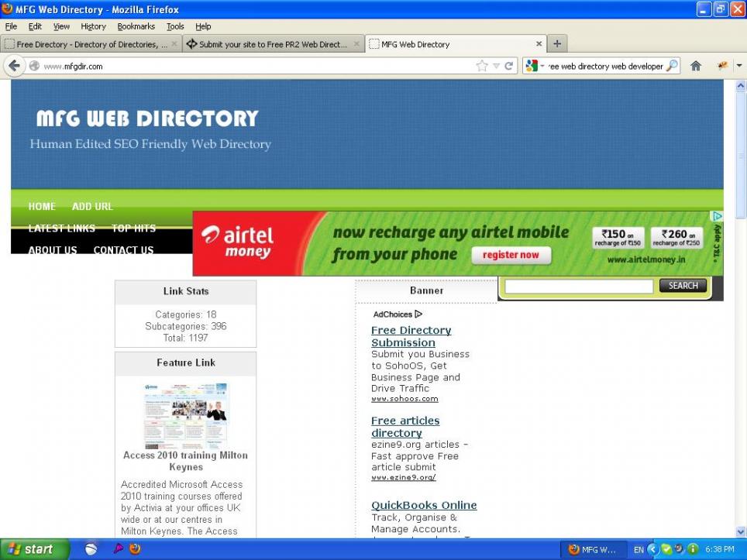747x560 pixels.
Task: Open the Google search engine selector icon
Action: (x=532, y=66)
